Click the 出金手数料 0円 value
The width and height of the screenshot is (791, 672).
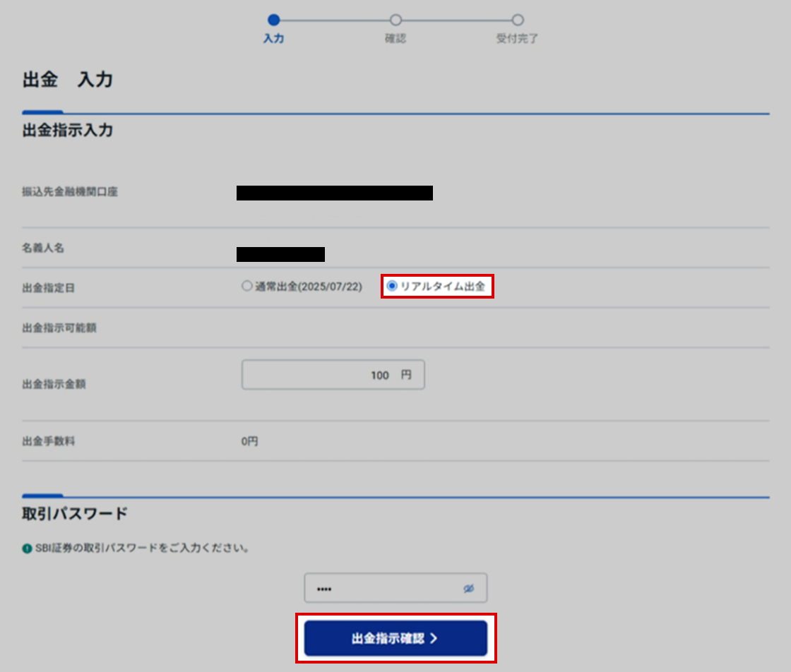pyautogui.click(x=250, y=441)
